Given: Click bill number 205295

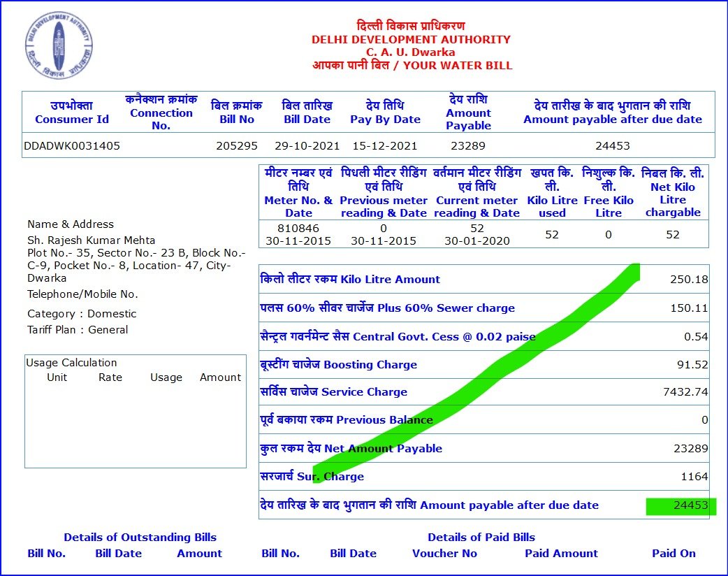Looking at the screenshot, I should (x=237, y=146).
